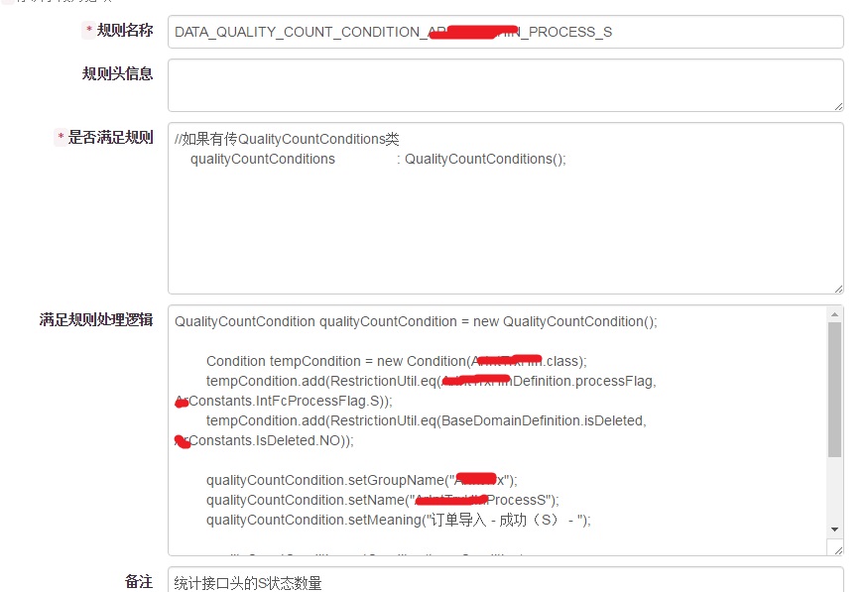Click resize handle of 满足规则处理逻辑 text area
This screenshot has width=868, height=592.
(x=838, y=550)
